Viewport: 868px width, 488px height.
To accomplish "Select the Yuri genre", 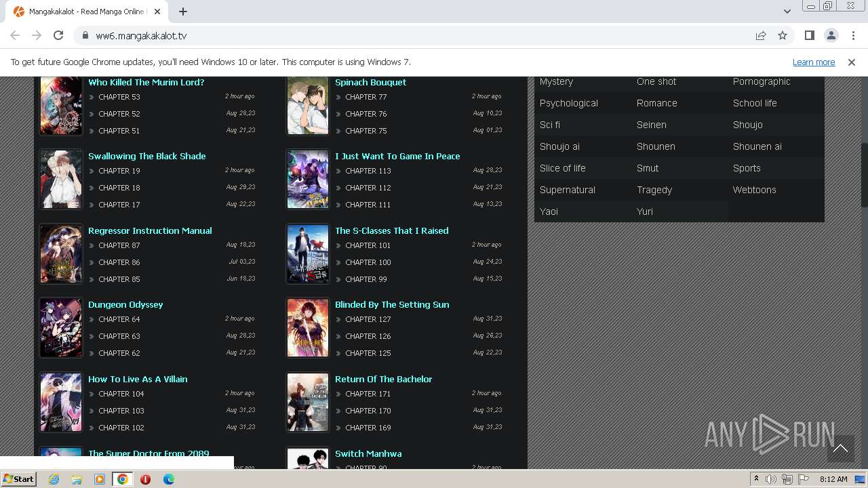I will coord(644,211).
